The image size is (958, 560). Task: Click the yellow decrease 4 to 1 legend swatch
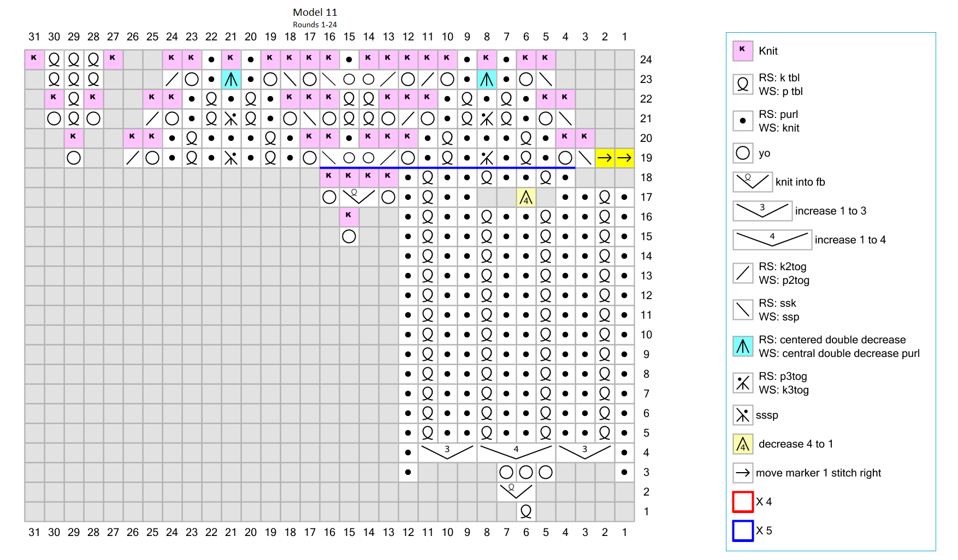(x=743, y=444)
